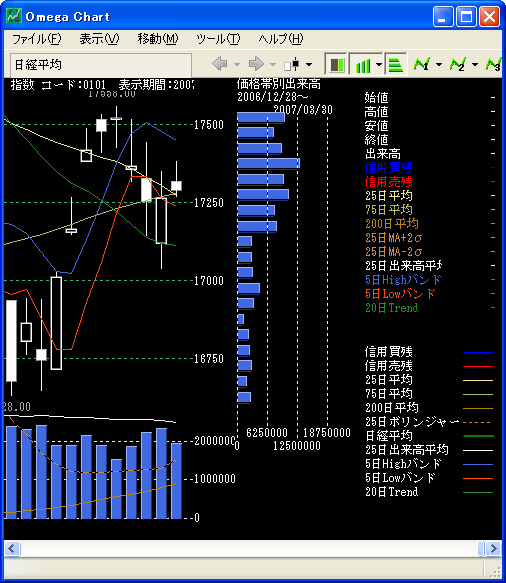The width and height of the screenshot is (506, 583).
Task: Open the forward arrow history dropdown
Action: (x=273, y=64)
